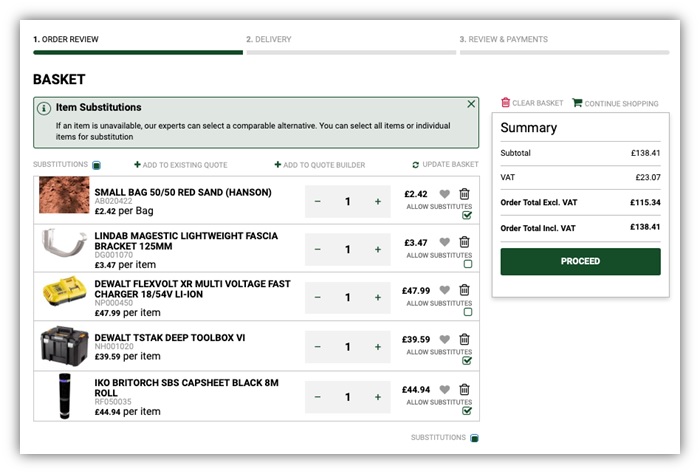Open IKO Britorch SBS Capsheet product title

[x=187, y=388]
